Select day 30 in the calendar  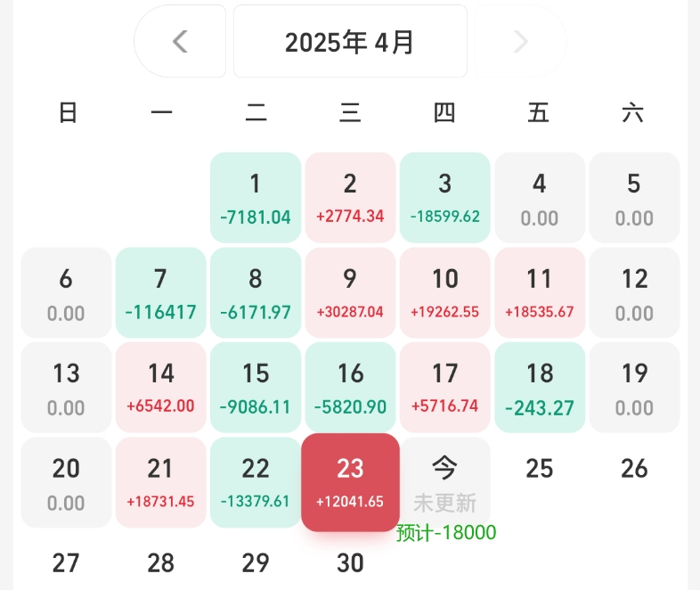[x=350, y=562]
